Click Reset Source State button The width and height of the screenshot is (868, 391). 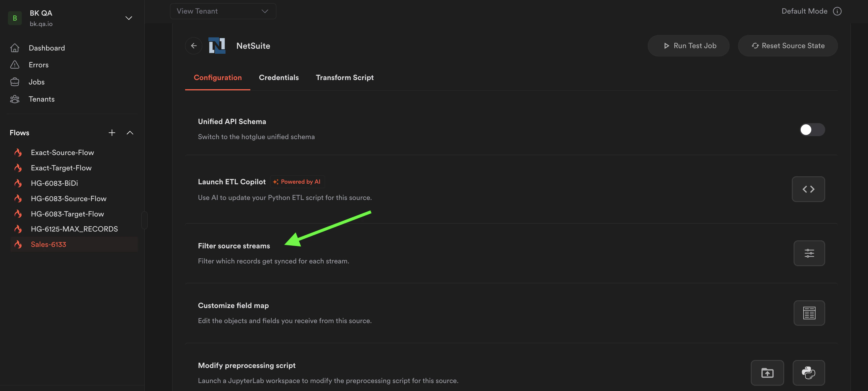point(788,45)
